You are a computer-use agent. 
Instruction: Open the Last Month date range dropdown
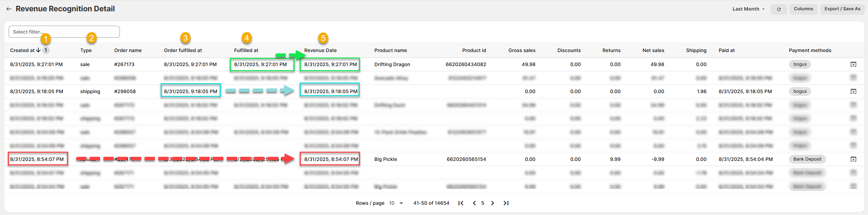coord(748,9)
